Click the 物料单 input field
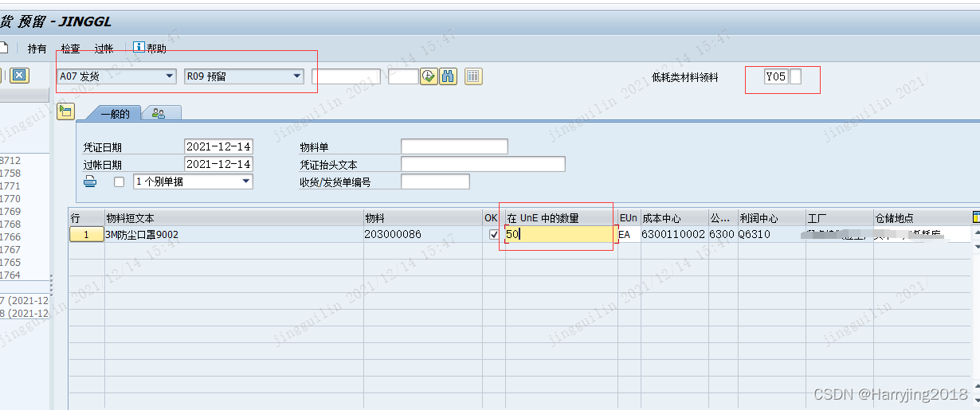Image resolution: width=980 pixels, height=410 pixels. coord(454,146)
